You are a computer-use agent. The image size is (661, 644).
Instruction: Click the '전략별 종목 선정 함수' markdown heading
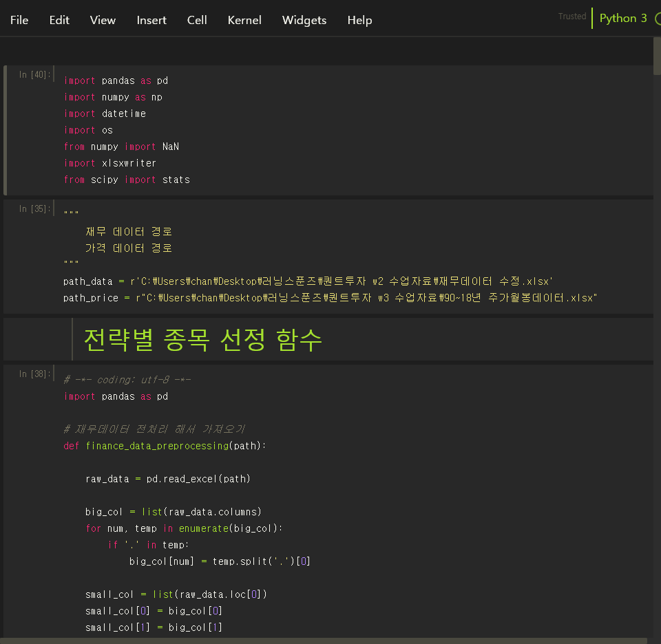[203, 339]
